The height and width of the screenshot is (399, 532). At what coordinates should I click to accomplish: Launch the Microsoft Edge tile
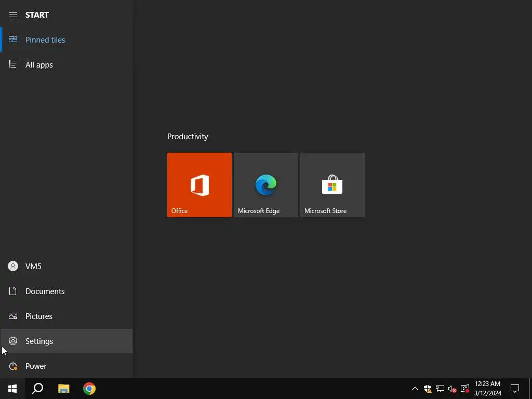coord(266,185)
